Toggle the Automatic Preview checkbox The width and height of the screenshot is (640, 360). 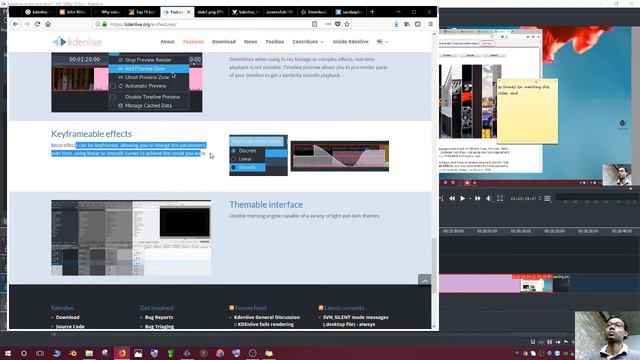click(x=113, y=86)
